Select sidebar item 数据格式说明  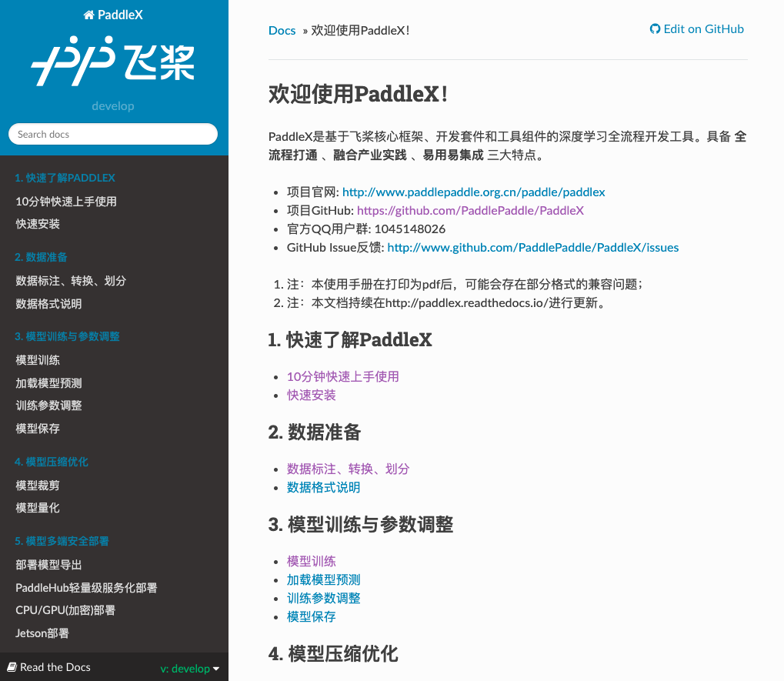(48, 304)
